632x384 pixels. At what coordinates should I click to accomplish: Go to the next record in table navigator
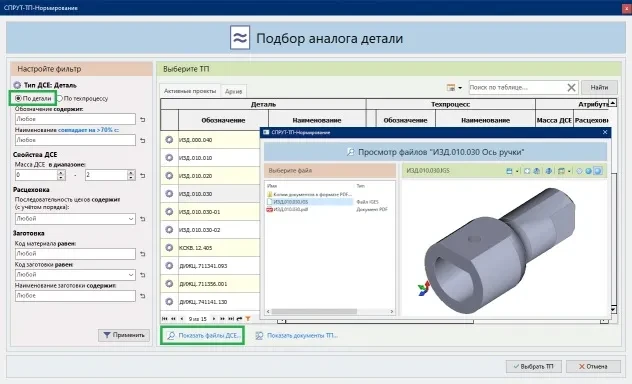[214, 319]
